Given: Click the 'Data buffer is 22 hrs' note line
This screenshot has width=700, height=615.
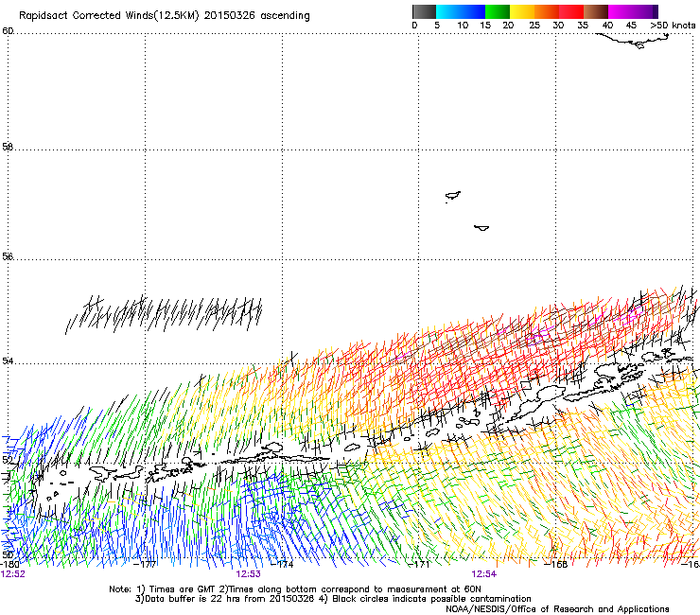Looking at the screenshot, I should point(333,599).
